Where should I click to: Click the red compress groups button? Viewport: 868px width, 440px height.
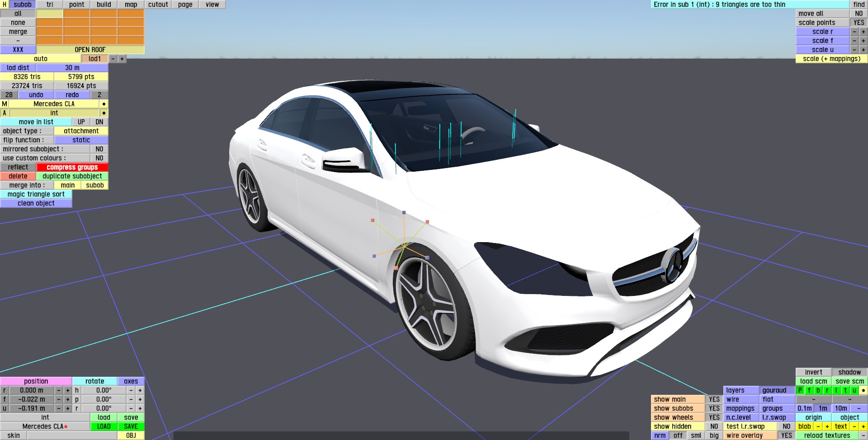pyautogui.click(x=72, y=167)
